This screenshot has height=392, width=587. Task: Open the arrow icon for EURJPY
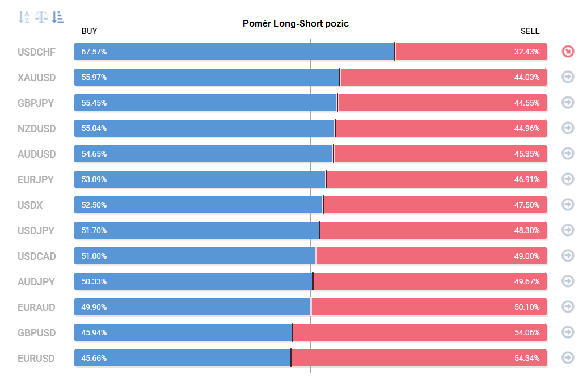click(x=568, y=179)
